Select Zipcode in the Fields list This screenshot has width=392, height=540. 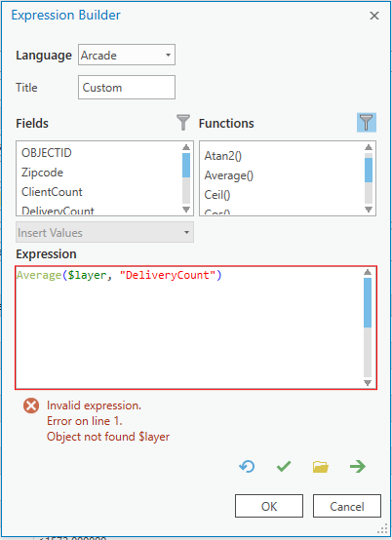pos(42,173)
